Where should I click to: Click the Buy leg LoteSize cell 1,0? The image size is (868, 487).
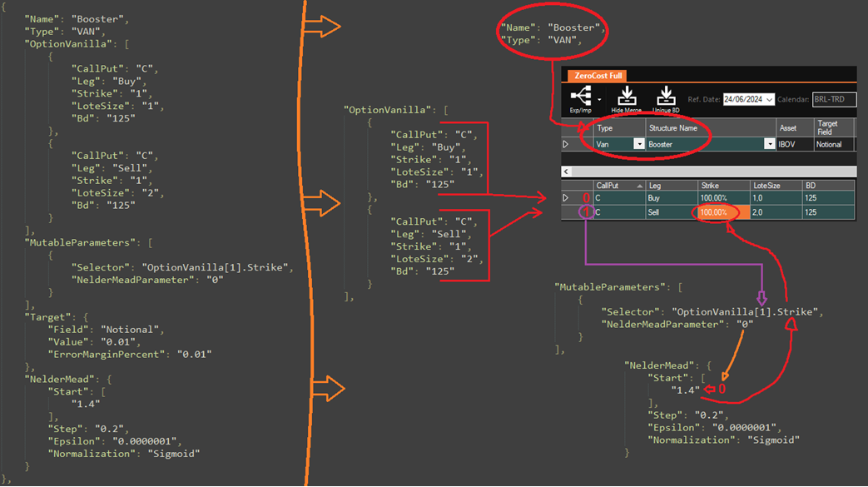(x=776, y=198)
